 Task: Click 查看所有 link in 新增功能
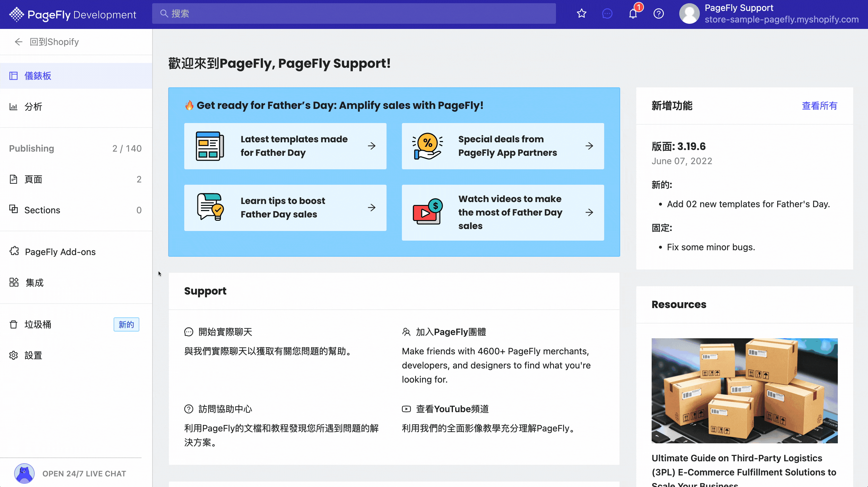point(820,106)
